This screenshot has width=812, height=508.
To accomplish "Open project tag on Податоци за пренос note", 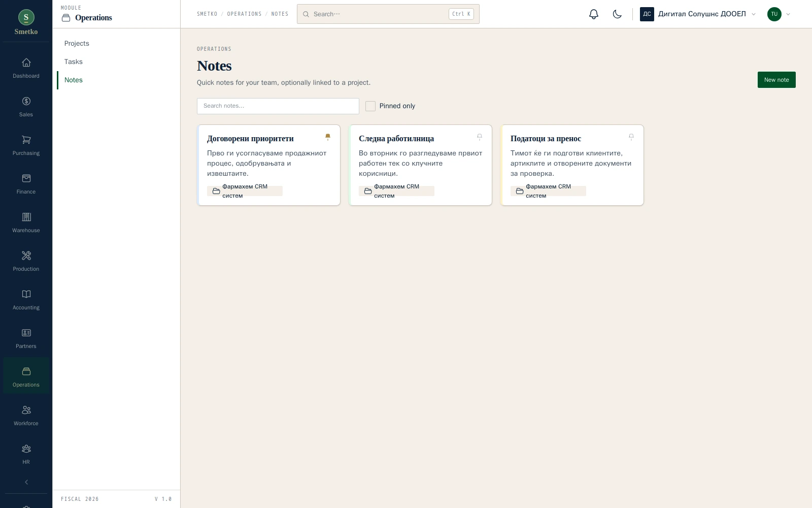I will click(x=548, y=191).
